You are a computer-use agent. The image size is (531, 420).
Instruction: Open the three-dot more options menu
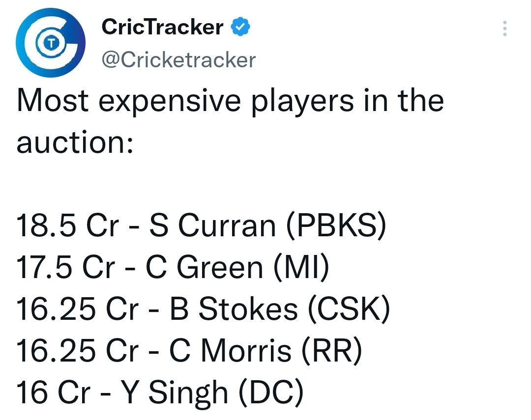click(504, 28)
